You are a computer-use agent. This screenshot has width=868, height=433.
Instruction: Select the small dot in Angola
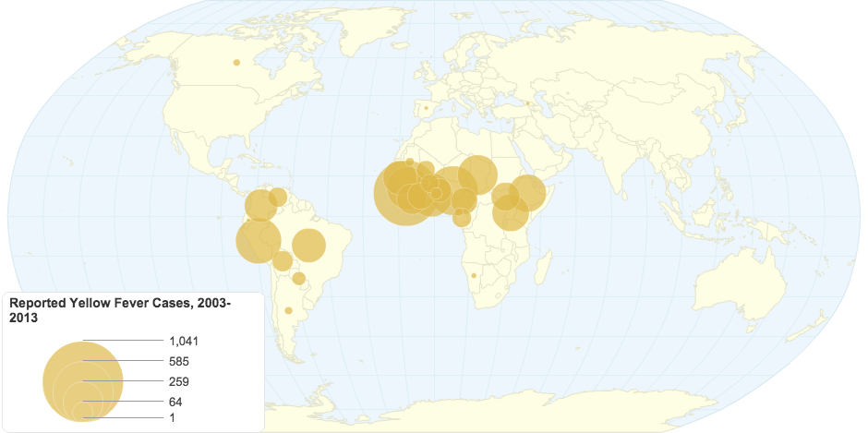[x=474, y=275]
